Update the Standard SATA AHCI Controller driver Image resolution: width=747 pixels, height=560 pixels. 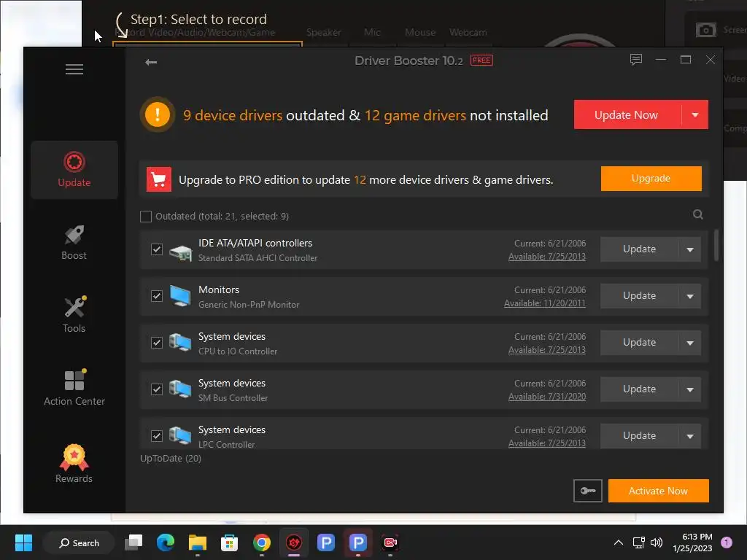[x=639, y=249]
